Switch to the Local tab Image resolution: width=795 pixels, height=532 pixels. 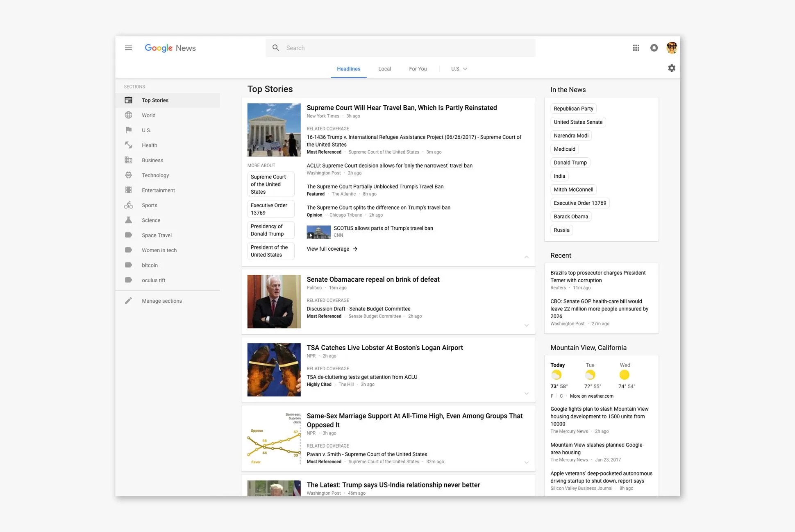pos(384,68)
